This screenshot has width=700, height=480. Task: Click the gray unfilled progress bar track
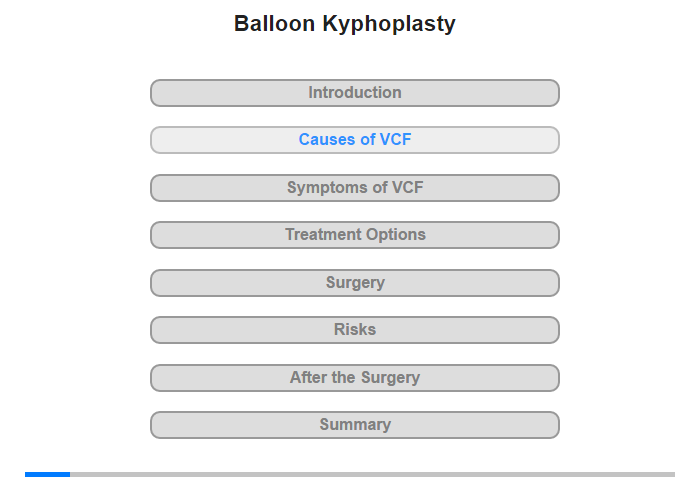point(372,474)
